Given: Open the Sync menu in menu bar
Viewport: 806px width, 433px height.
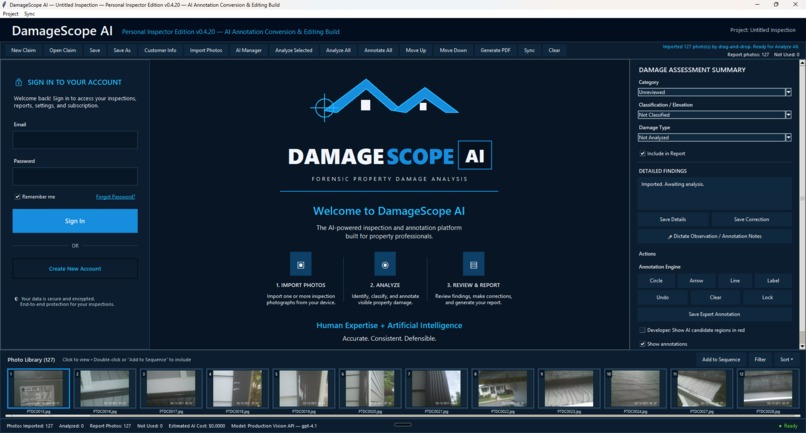Looking at the screenshot, I should click(29, 14).
